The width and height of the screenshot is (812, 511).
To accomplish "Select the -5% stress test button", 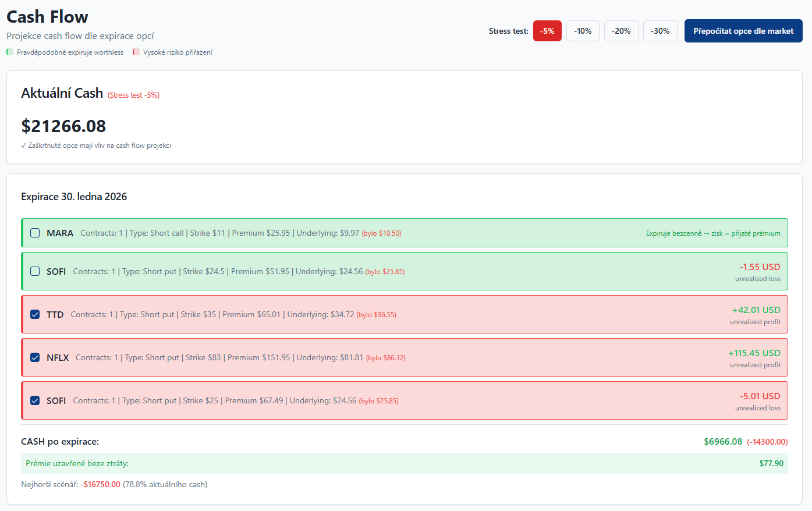I will pyautogui.click(x=547, y=31).
